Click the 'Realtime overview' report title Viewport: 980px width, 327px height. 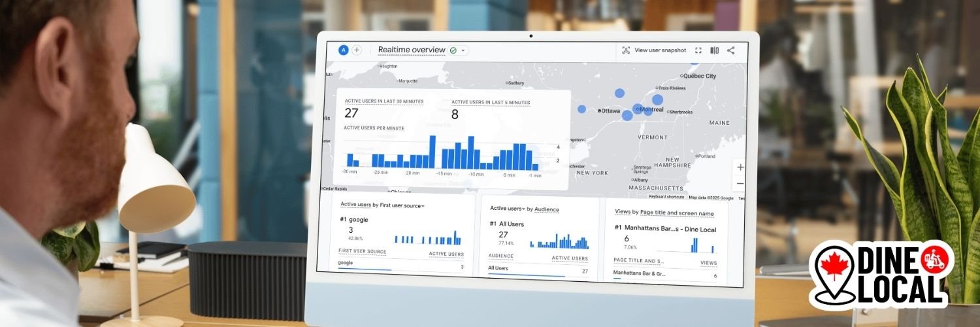412,50
